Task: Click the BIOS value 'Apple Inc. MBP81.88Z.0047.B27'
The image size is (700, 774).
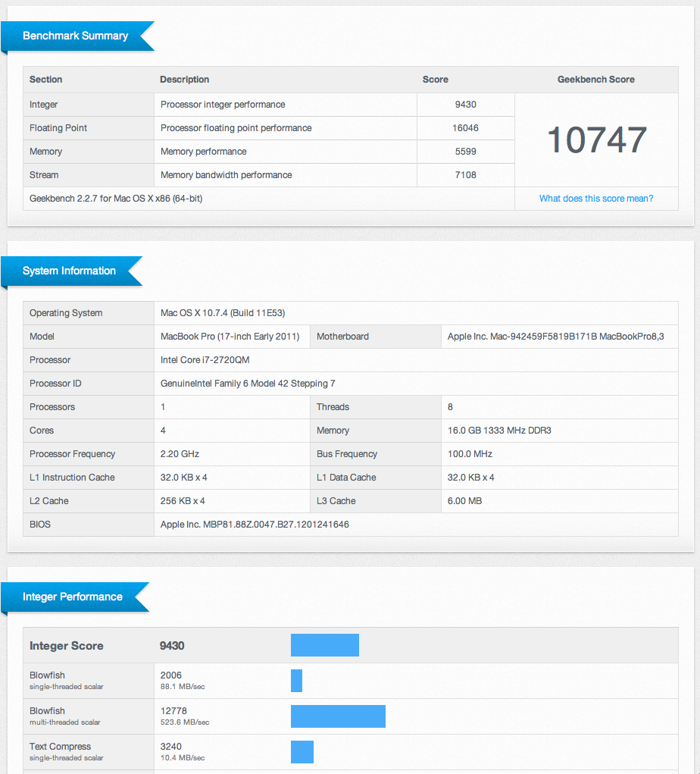Action: point(255,525)
